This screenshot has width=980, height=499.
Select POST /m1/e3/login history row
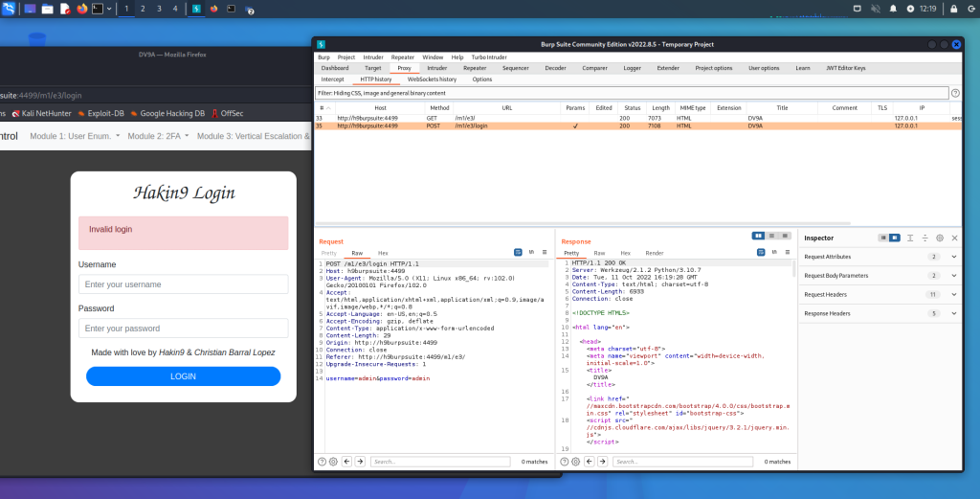pyautogui.click(x=637, y=125)
